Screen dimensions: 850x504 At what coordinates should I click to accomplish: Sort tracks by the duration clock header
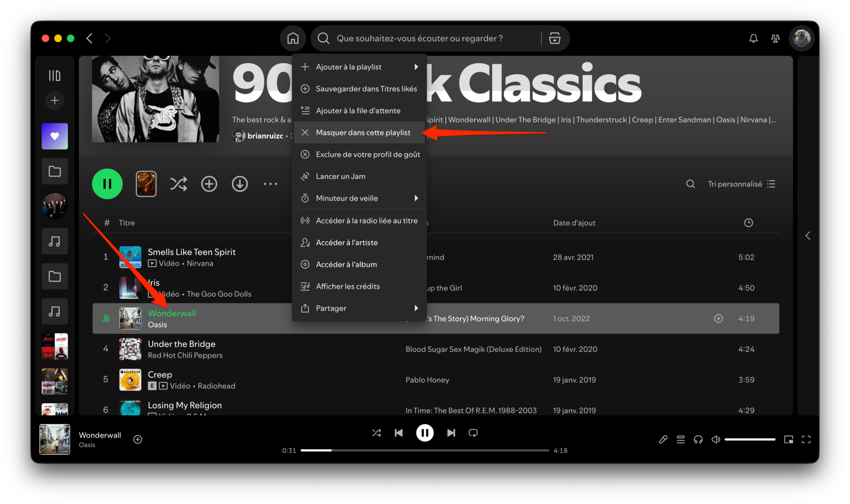click(x=748, y=223)
